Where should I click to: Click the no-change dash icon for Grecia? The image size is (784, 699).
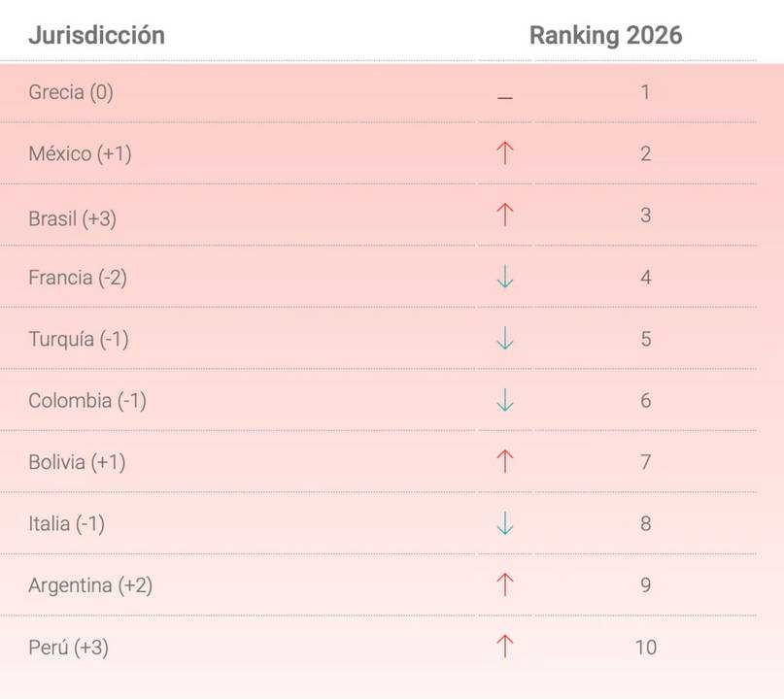tap(505, 97)
